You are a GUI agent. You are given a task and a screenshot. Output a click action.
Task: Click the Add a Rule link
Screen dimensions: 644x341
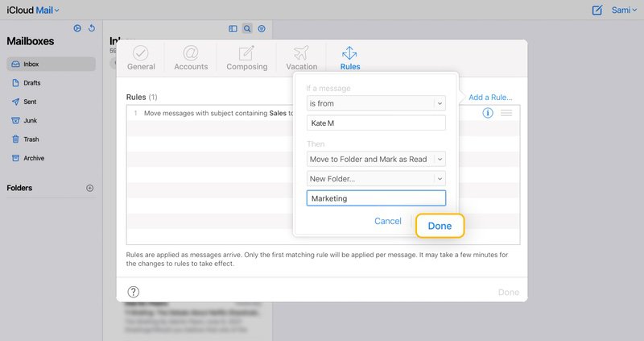pyautogui.click(x=490, y=98)
